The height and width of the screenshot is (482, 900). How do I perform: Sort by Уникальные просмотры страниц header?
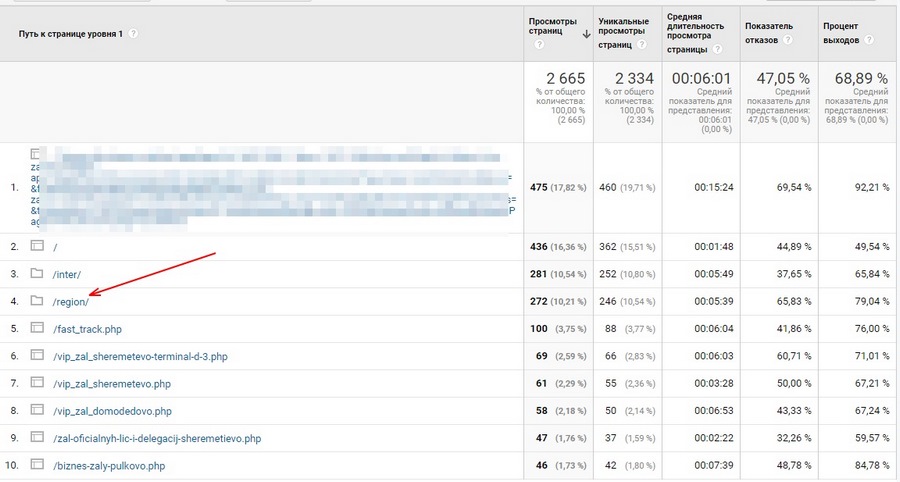[623, 33]
